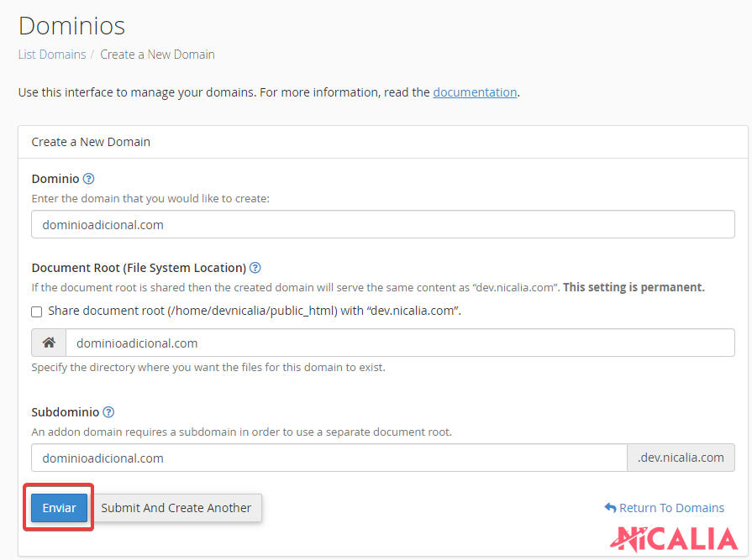Click into the Dominio text field
This screenshot has height=560, width=752.
(x=382, y=224)
